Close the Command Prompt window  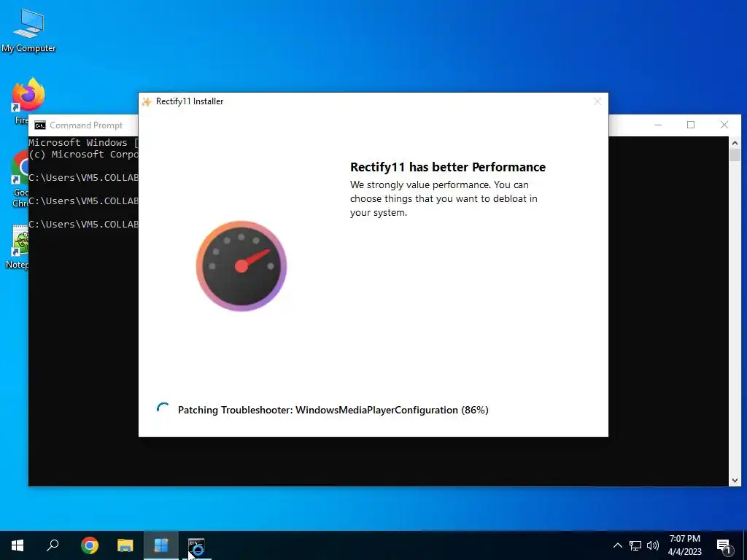pos(724,125)
